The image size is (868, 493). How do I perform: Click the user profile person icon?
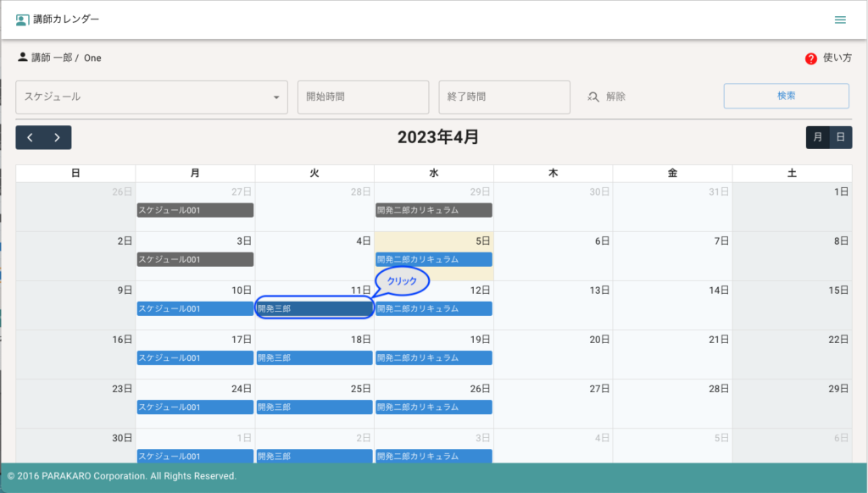pyautogui.click(x=22, y=58)
